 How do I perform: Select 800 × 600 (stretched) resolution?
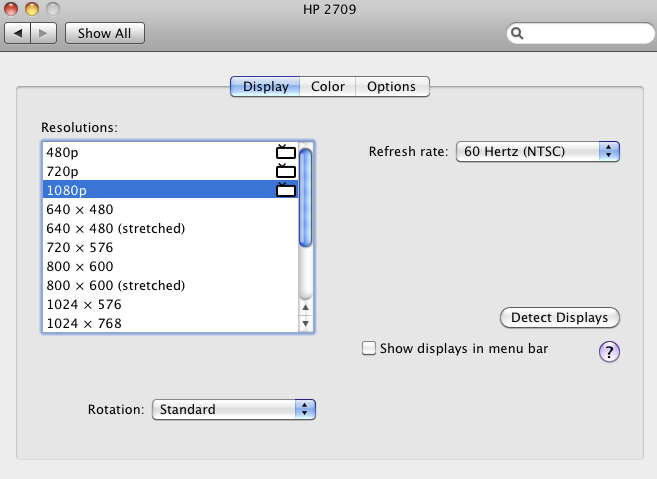coord(170,285)
